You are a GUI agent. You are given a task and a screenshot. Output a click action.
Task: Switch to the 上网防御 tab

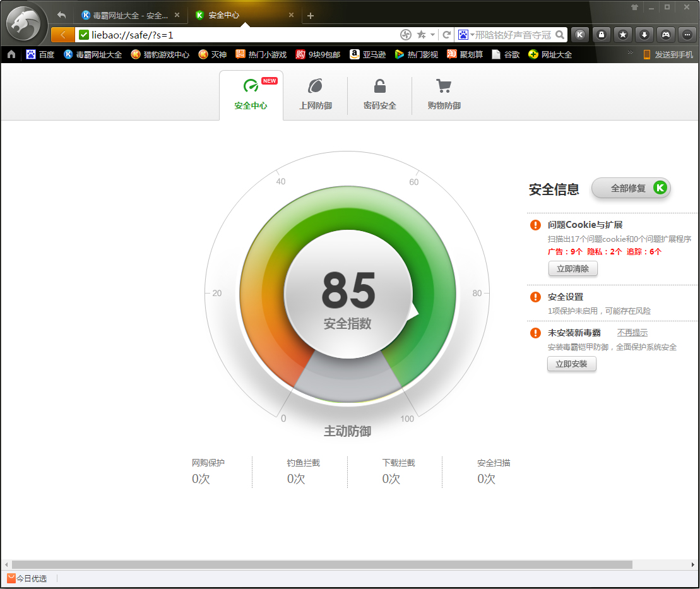[316, 93]
